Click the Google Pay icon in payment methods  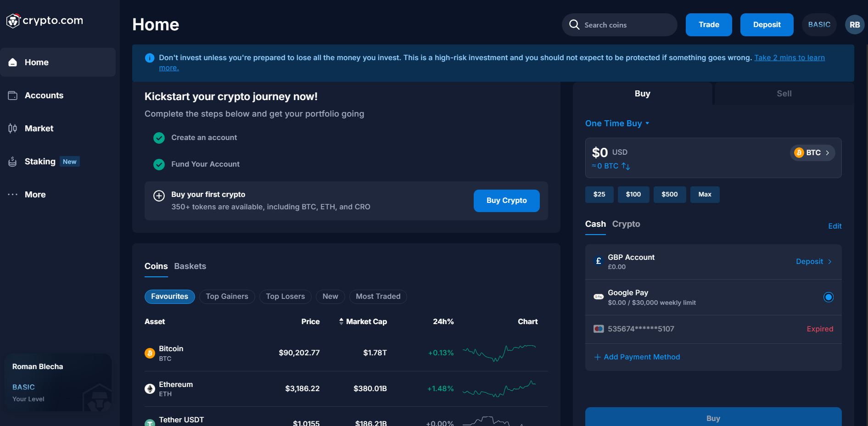[598, 297]
